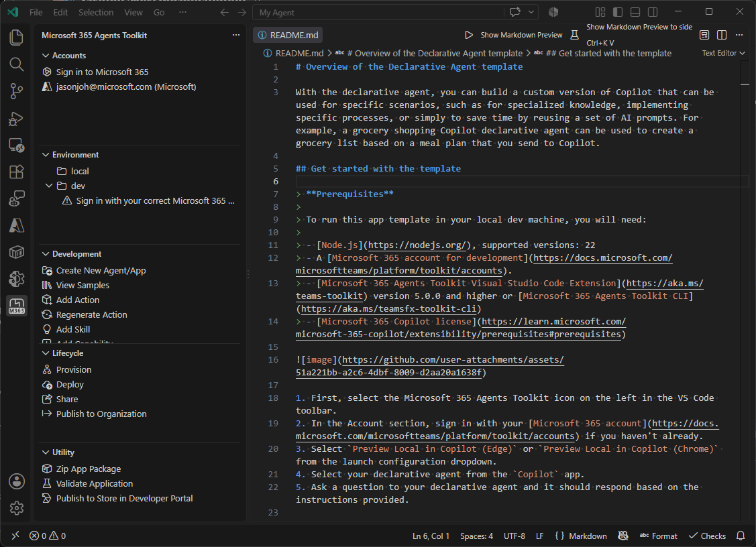The height and width of the screenshot is (547, 756).
Task: Click the Format button in status bar
Action: point(658,536)
